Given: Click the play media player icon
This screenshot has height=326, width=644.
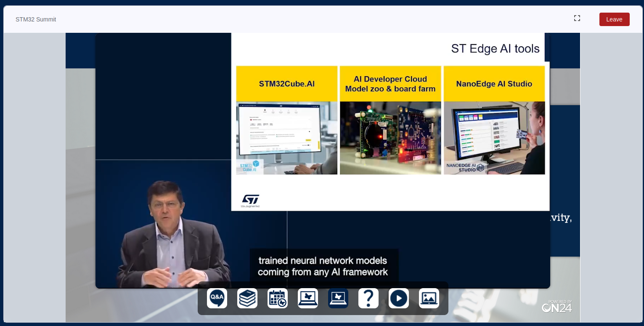Looking at the screenshot, I should pyautogui.click(x=399, y=298).
